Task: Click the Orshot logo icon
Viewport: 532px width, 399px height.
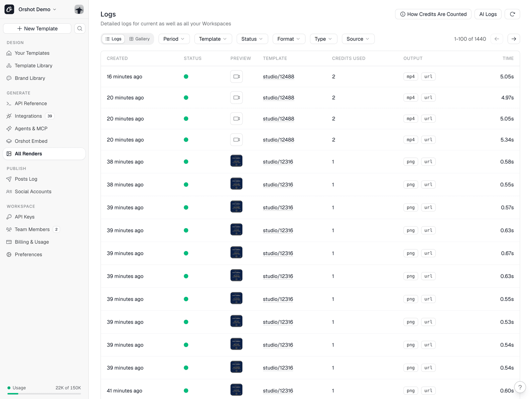Action: pyautogui.click(x=9, y=9)
